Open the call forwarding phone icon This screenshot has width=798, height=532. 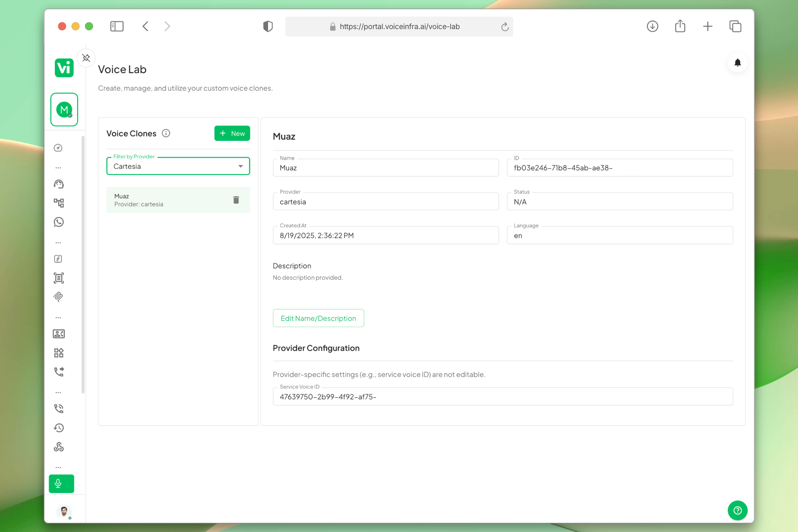[59, 372]
